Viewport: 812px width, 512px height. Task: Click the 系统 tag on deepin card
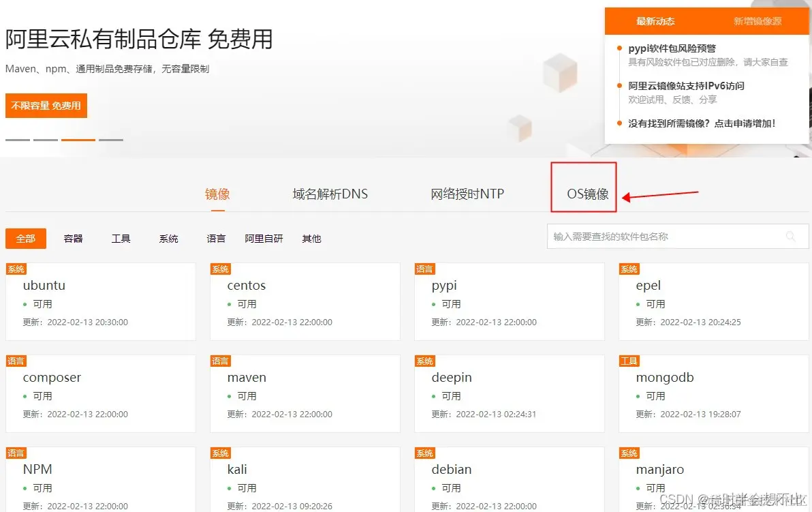[424, 361]
